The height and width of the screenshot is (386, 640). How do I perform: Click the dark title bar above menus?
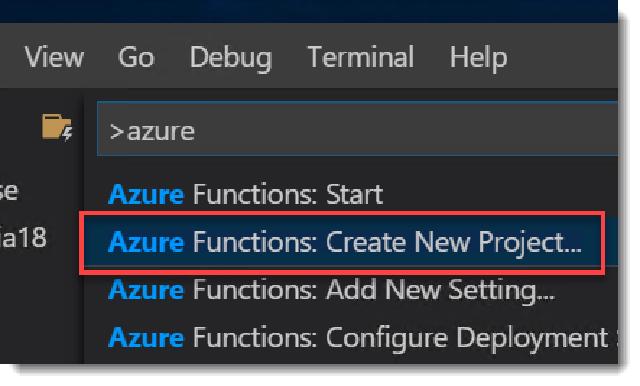tap(309, 11)
